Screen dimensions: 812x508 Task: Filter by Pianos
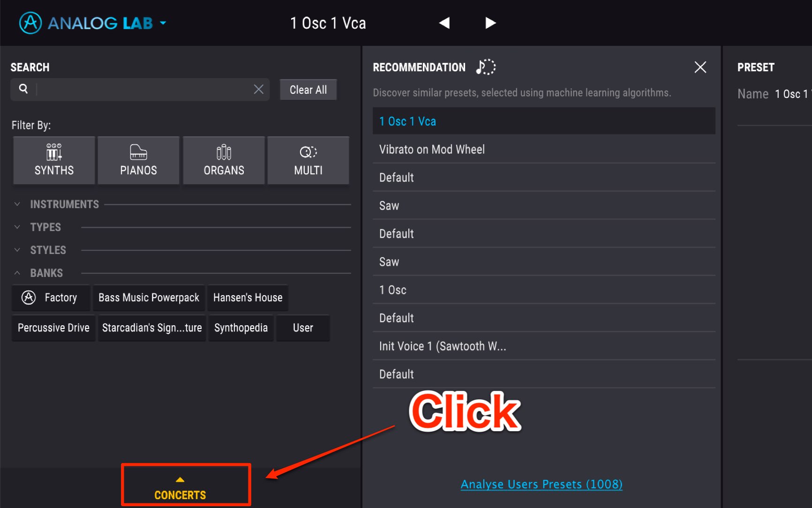coord(138,160)
